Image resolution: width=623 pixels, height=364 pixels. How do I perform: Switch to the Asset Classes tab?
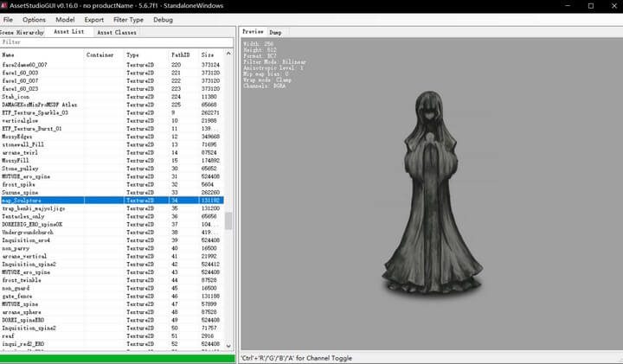pos(116,32)
